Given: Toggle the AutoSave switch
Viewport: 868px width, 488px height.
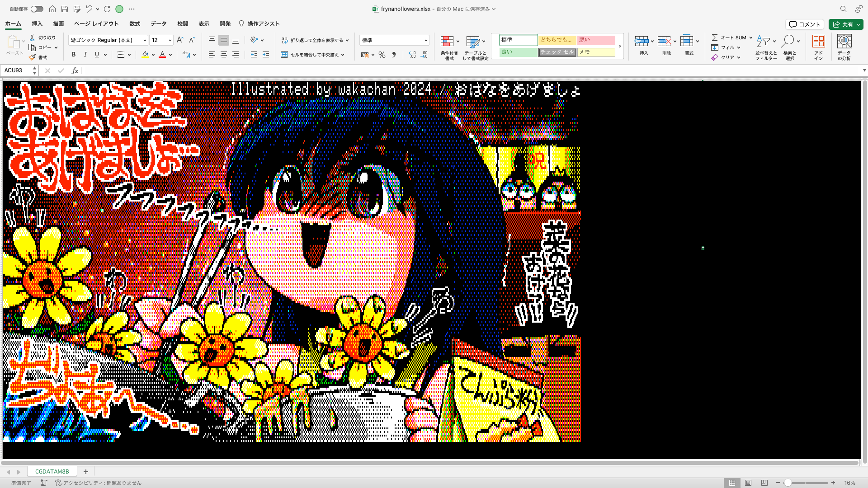Looking at the screenshot, I should (37, 9).
